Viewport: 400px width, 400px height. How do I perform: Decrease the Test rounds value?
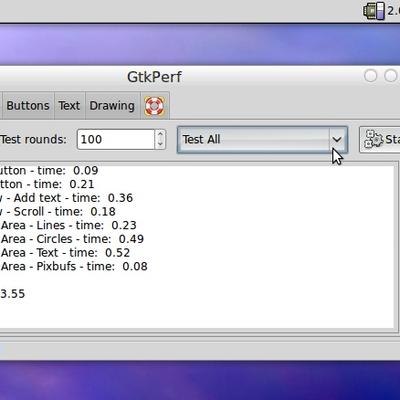coord(160,144)
